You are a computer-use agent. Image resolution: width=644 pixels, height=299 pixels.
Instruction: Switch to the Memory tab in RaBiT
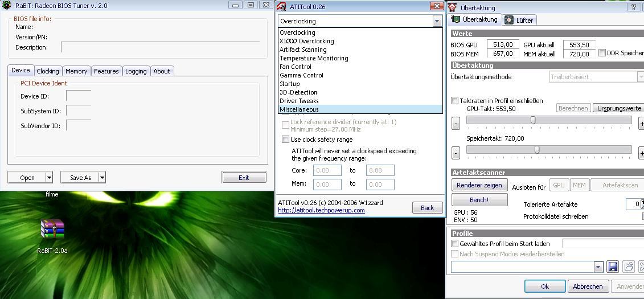[x=76, y=71]
